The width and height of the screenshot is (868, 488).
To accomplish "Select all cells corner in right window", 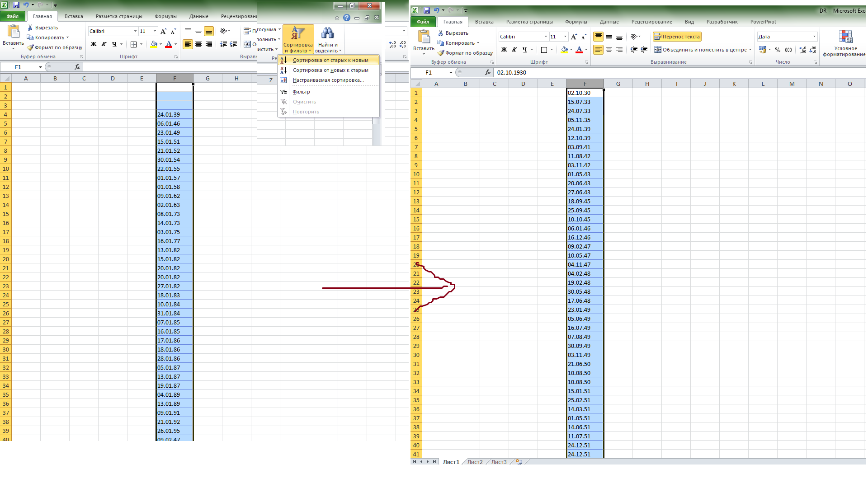I will coord(416,84).
